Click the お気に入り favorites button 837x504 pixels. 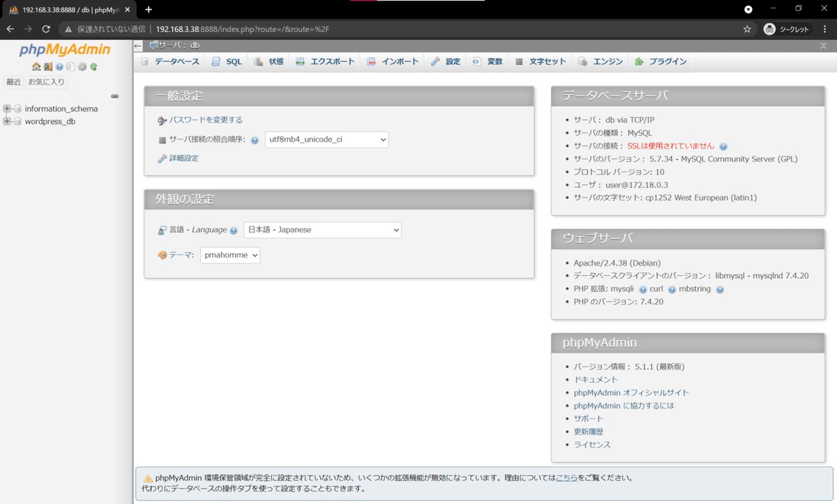point(46,82)
